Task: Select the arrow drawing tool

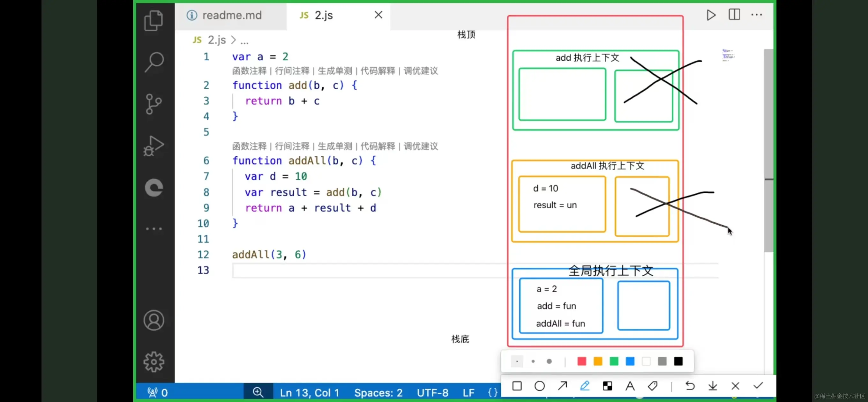Action: point(562,386)
